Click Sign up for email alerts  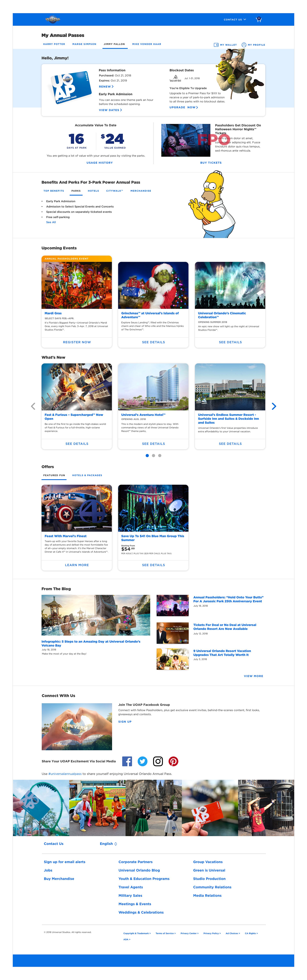pos(65,862)
